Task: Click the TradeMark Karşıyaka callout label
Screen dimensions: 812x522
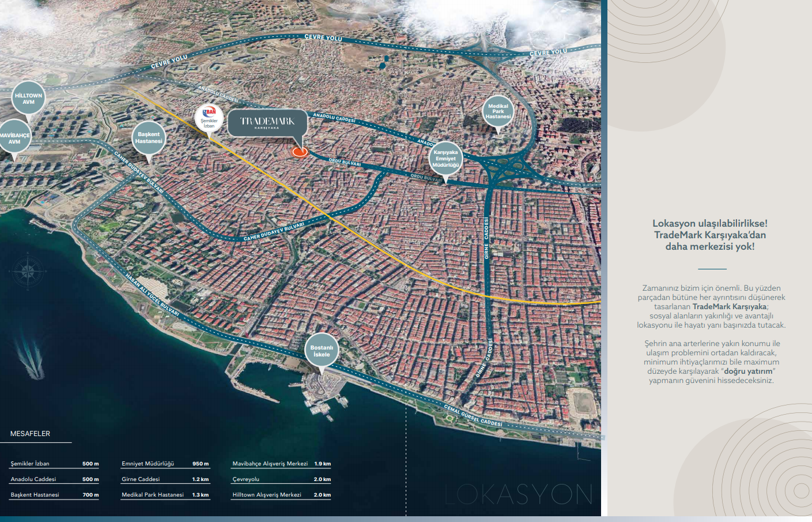Action: (x=267, y=123)
